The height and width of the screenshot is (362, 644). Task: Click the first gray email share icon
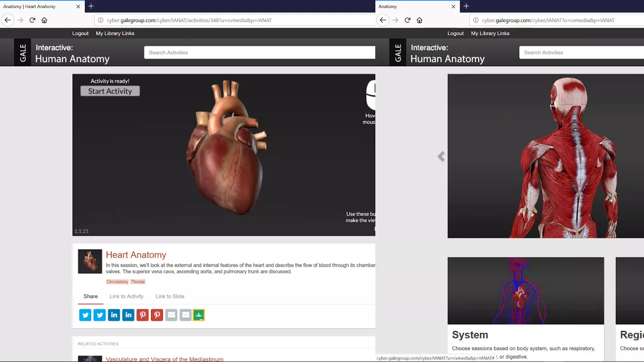coord(171,315)
